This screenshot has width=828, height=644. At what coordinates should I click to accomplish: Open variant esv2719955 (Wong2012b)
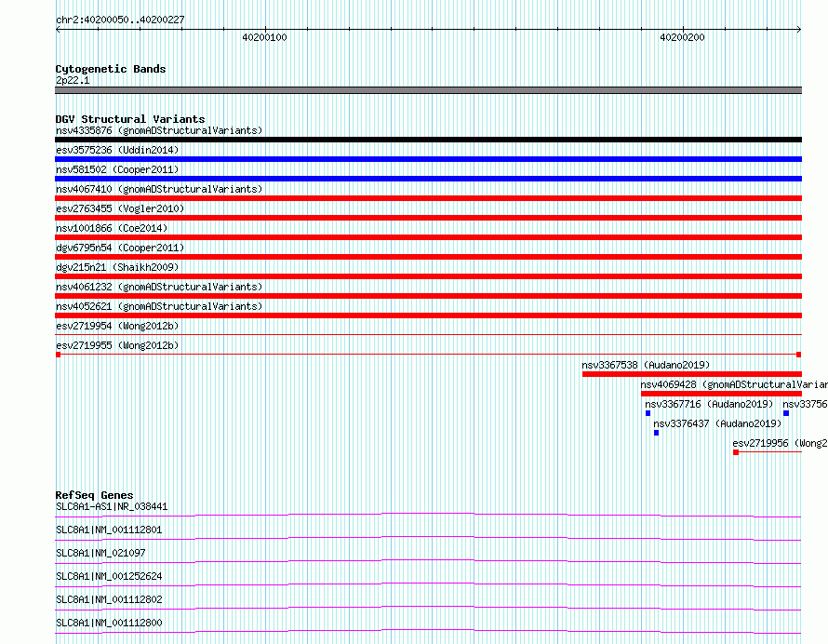(x=117, y=345)
